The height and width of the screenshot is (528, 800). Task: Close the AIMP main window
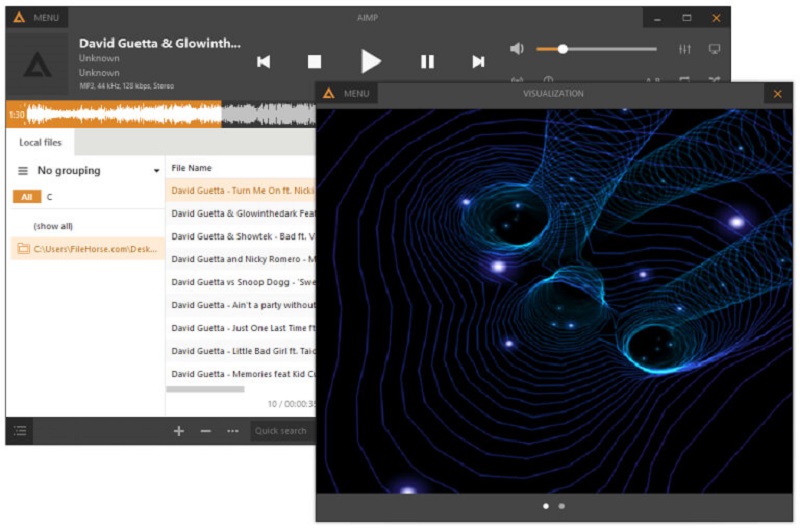click(x=716, y=18)
